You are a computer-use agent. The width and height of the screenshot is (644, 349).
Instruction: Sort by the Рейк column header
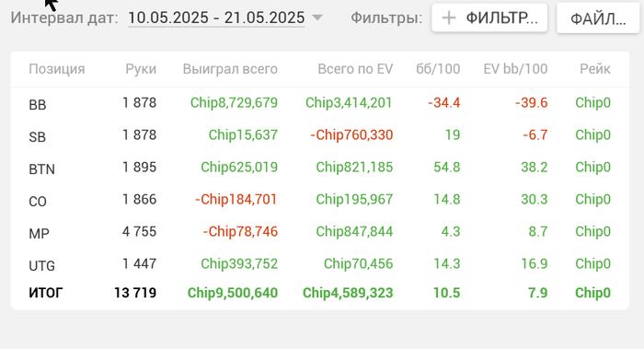pyautogui.click(x=595, y=69)
